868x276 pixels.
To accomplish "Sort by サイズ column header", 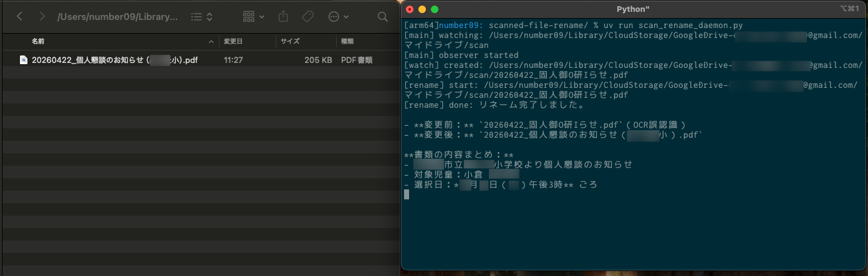I will coord(290,42).
